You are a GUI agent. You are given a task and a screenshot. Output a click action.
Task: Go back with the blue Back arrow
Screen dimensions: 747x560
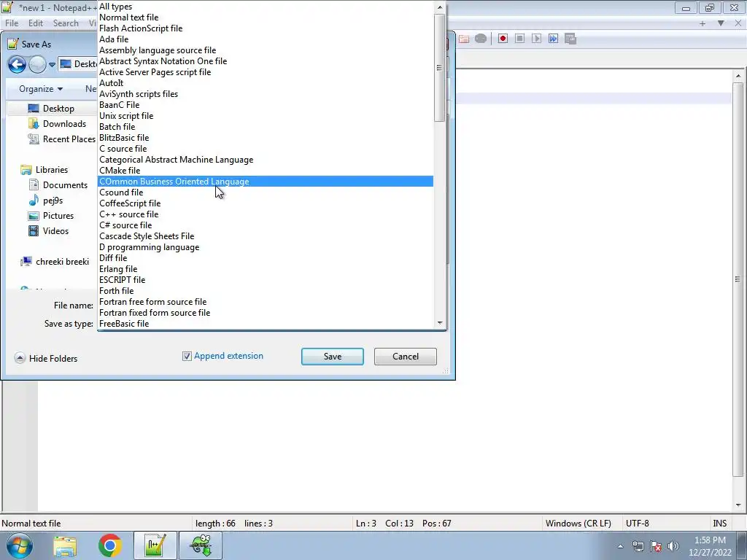pos(18,64)
